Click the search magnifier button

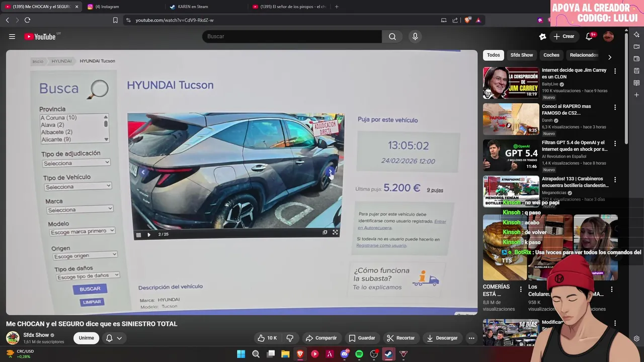tap(392, 36)
